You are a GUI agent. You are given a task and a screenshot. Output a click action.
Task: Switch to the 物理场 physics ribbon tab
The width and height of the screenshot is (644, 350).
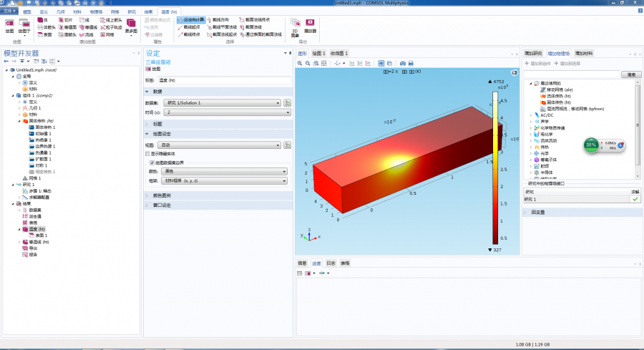(97, 12)
